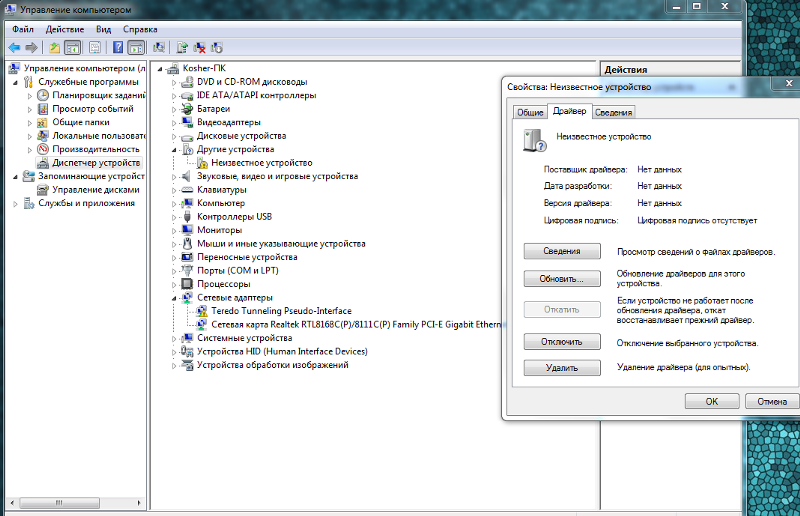Image resolution: width=800 pixels, height=516 pixels.
Task: Click the Управление дисками icon
Action: (x=43, y=190)
